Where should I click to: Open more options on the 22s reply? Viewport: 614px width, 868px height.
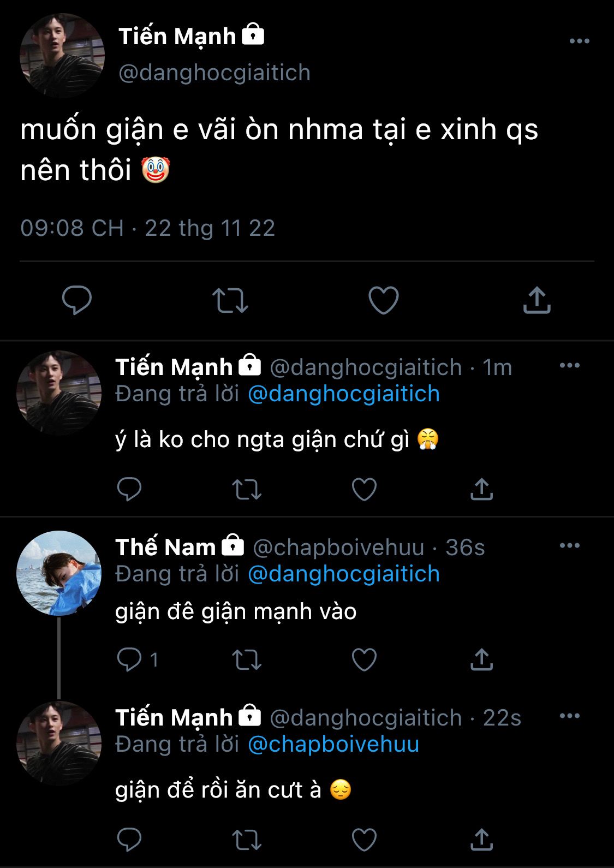(569, 716)
